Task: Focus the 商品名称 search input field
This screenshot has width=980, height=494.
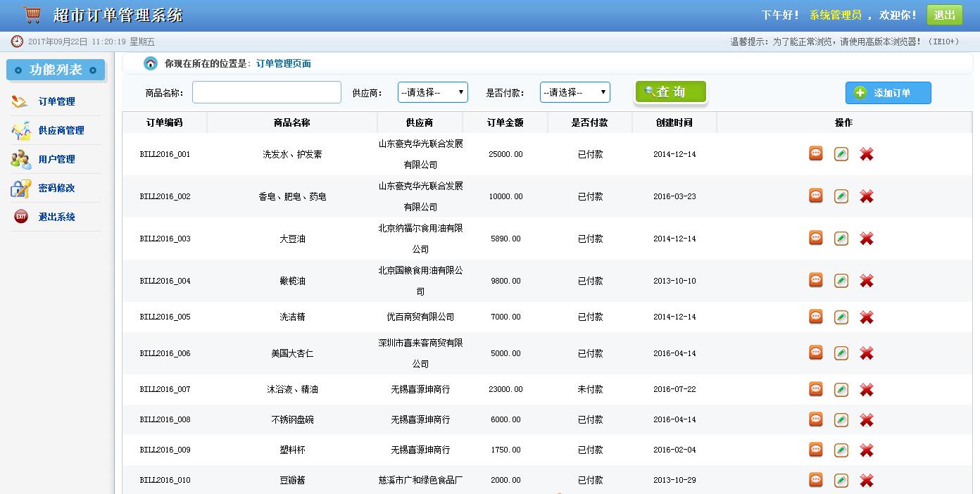Action: pyautogui.click(x=267, y=92)
